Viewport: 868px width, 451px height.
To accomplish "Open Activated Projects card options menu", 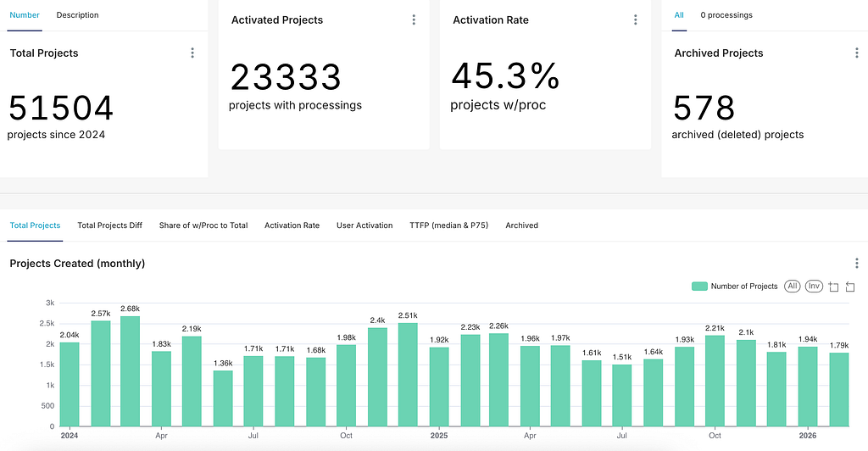I will 414,19.
